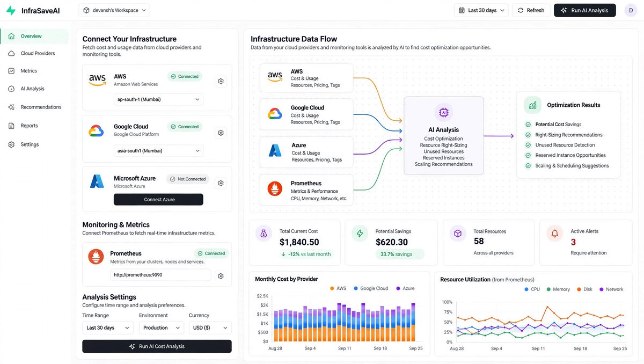Click the InfraSaveAI lightning logo
The width and height of the screenshot is (644, 364).
(x=11, y=10)
